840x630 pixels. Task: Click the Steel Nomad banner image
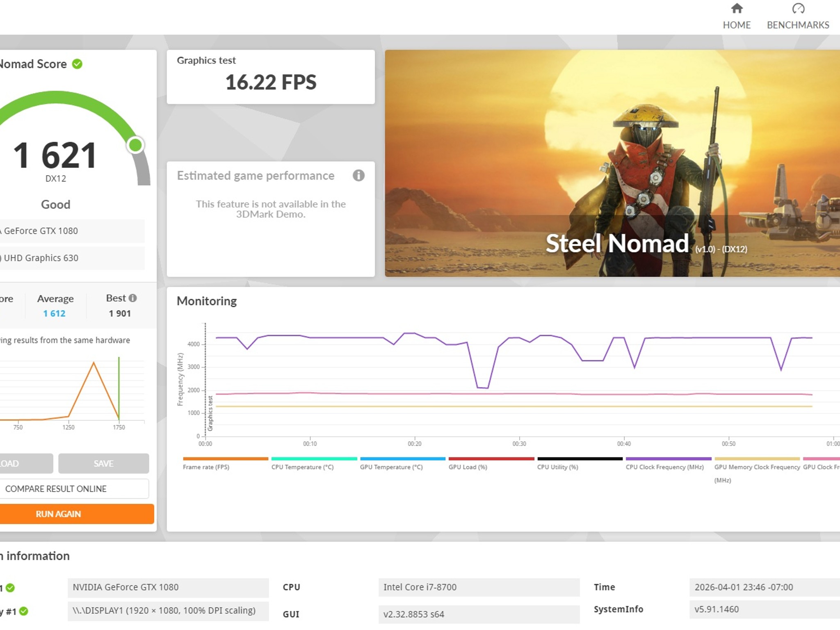(x=612, y=163)
